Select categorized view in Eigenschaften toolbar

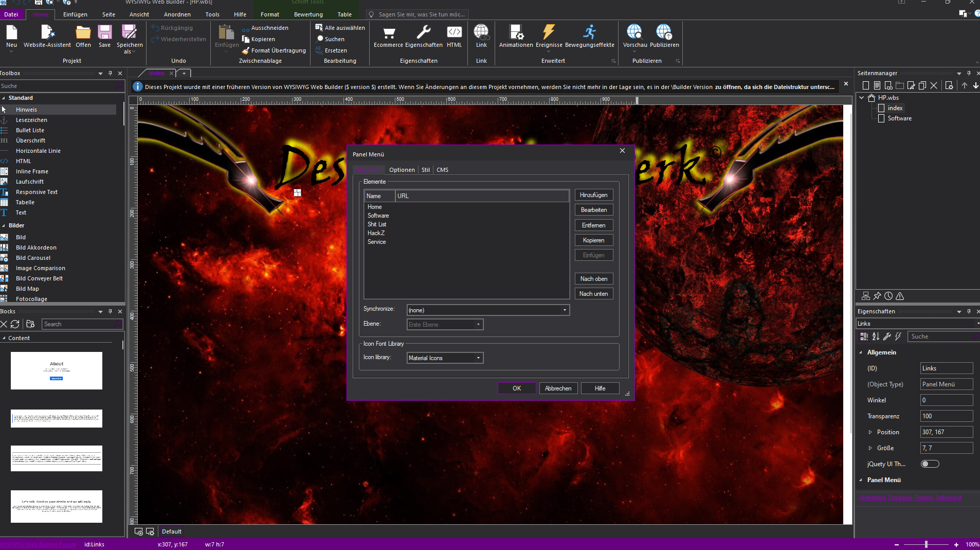click(x=864, y=336)
